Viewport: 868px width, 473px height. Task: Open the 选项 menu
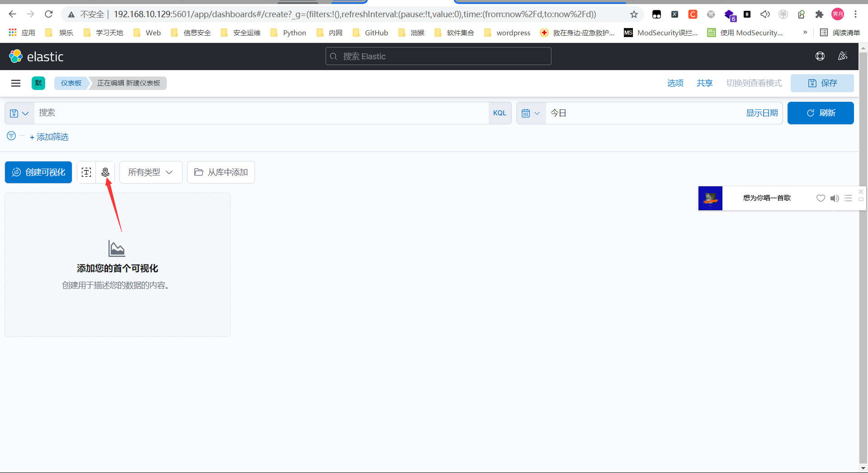click(675, 83)
